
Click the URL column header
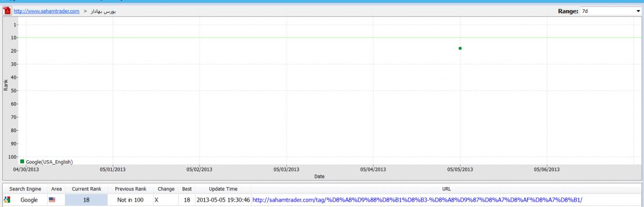[x=447, y=189]
